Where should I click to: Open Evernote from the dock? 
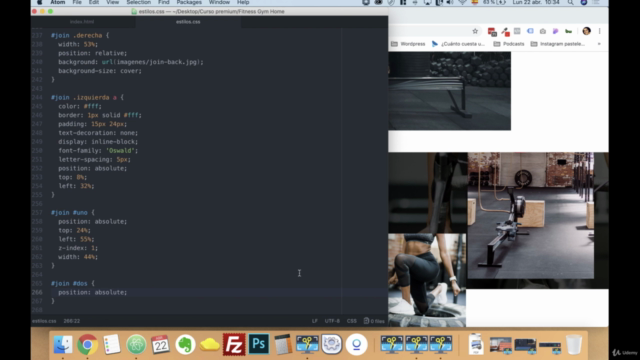[185, 345]
